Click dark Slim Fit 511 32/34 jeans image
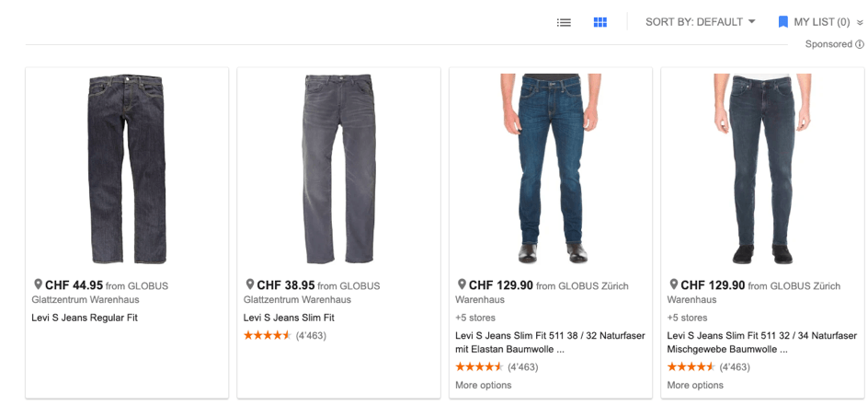 (762, 169)
